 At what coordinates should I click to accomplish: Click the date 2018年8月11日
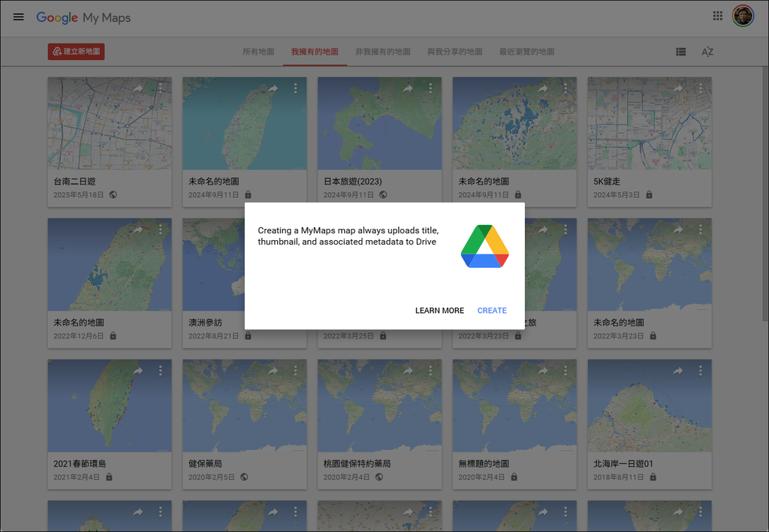click(x=619, y=476)
